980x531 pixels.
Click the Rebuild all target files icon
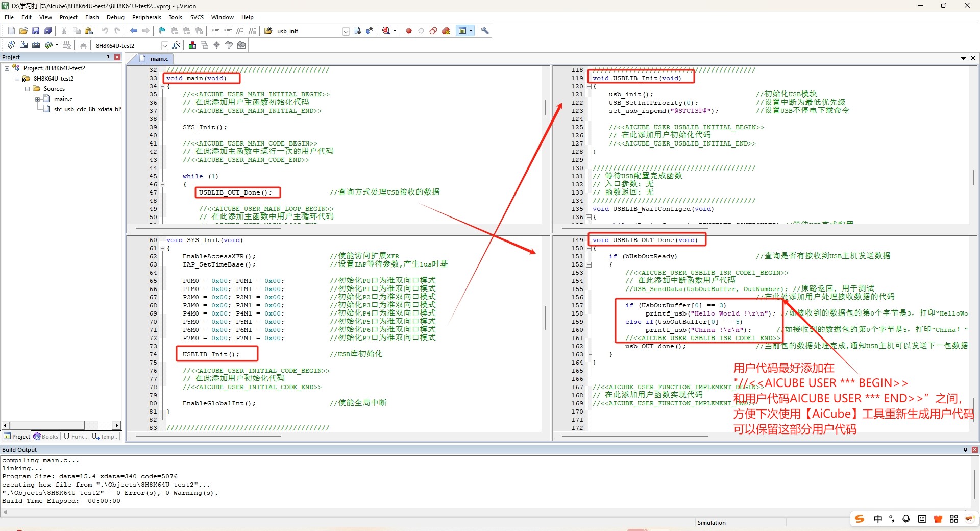(x=36, y=45)
